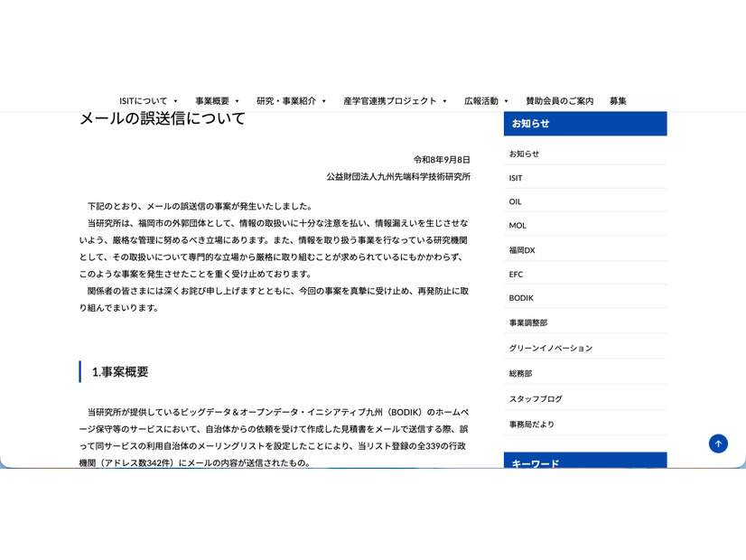The width and height of the screenshot is (746, 560).
Task: Open the ISITについて menu
Action: tap(144, 101)
